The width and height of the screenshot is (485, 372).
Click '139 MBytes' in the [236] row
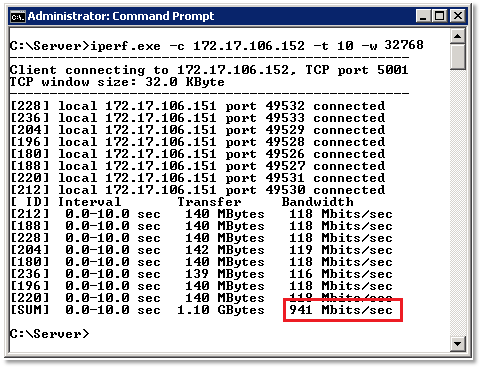click(x=225, y=274)
